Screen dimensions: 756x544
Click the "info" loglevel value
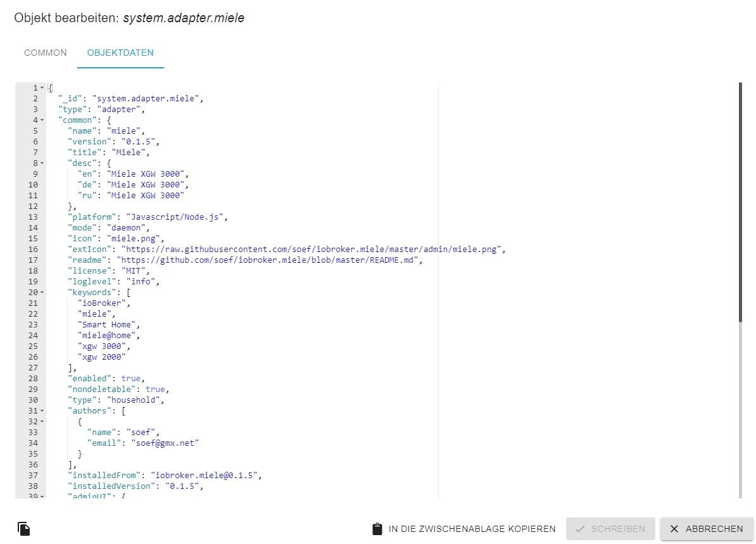pyautogui.click(x=141, y=282)
